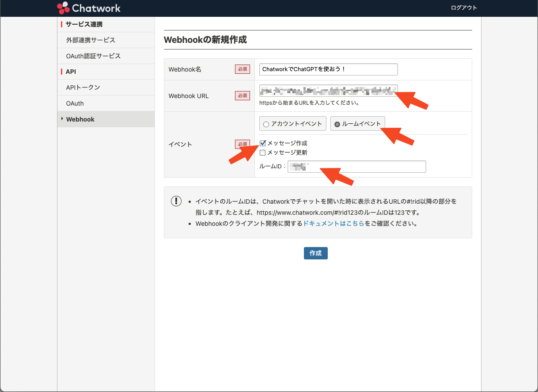Click 必須 badge beside Webhook名
Viewport: 538px width, 392px height.
coord(242,69)
